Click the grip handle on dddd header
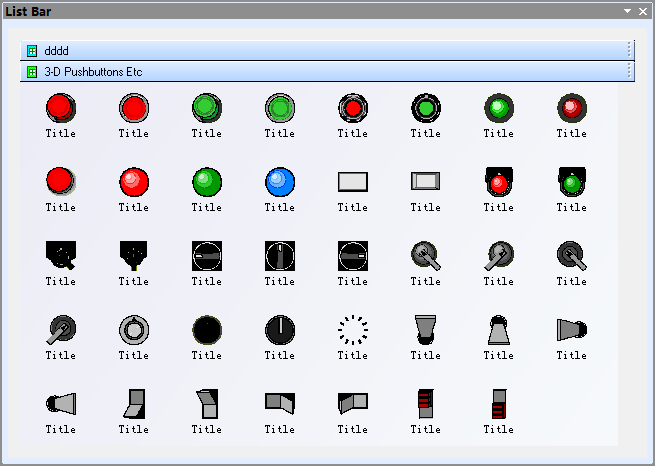Viewport: 655px width, 466px height. [x=629, y=50]
